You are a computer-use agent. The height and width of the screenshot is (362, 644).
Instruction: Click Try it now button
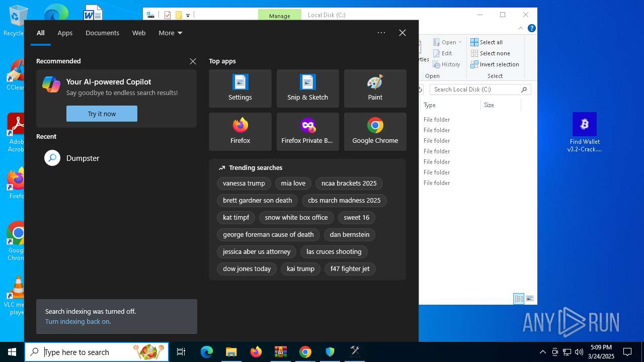tap(102, 114)
